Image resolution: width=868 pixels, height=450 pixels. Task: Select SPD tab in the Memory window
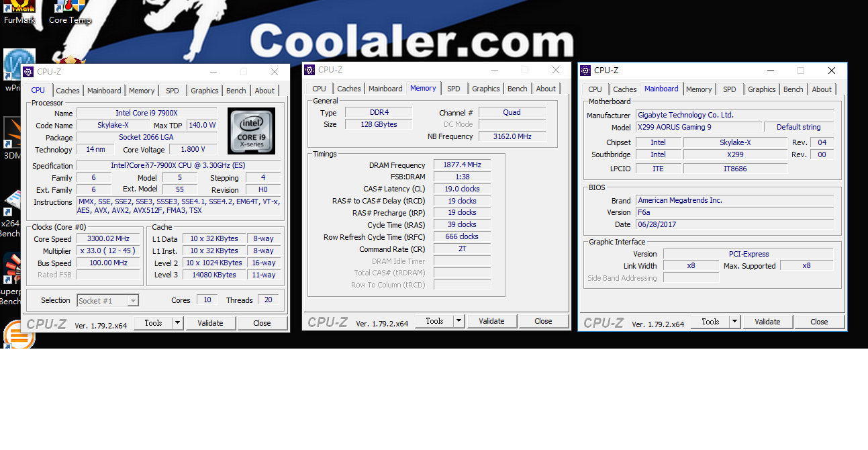(454, 89)
